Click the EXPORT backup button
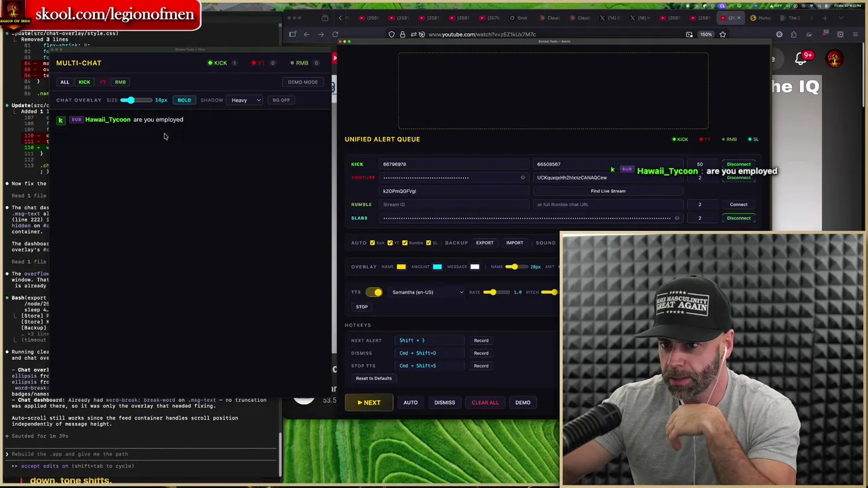This screenshot has height=488, width=868. [484, 243]
